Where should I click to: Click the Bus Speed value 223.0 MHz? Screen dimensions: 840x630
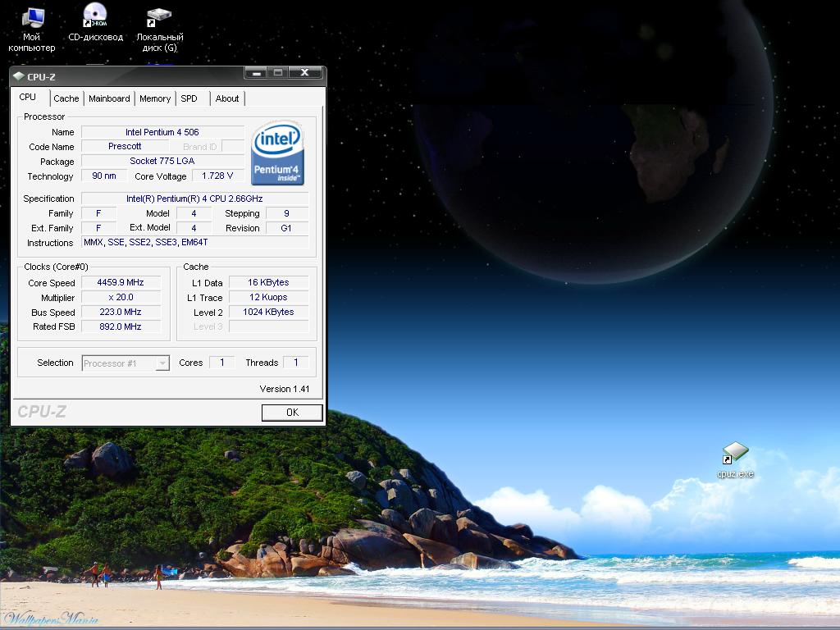click(x=121, y=312)
